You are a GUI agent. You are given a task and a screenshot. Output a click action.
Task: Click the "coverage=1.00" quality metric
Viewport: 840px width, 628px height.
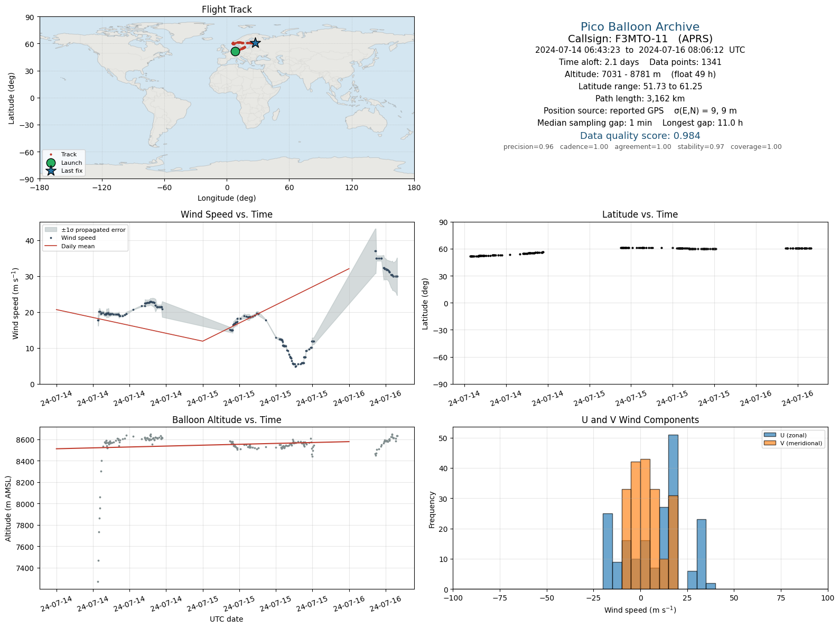(756, 147)
